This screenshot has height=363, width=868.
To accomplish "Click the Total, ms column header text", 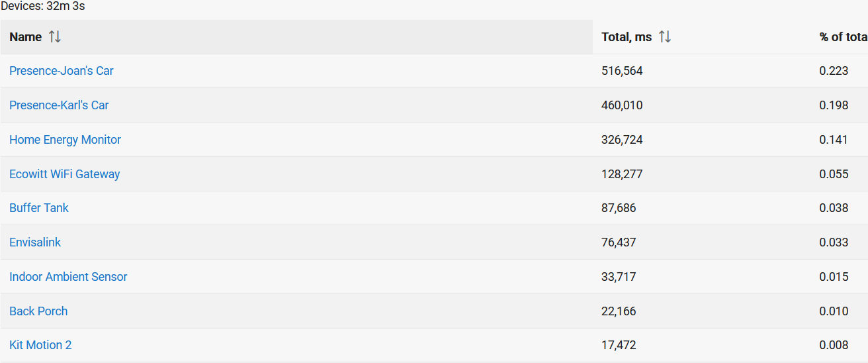I will tap(627, 37).
